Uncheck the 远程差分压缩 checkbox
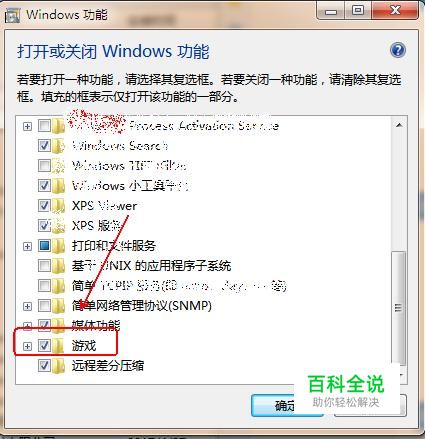 pyautogui.click(x=44, y=366)
